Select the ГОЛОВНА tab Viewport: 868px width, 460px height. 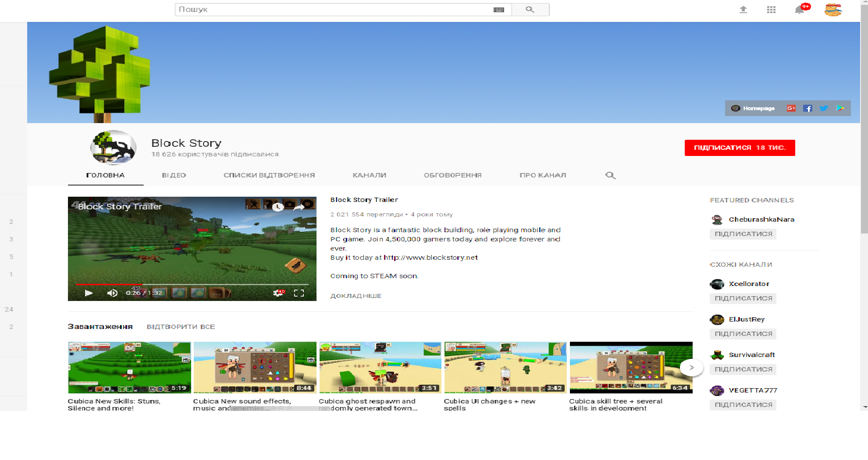[x=105, y=175]
